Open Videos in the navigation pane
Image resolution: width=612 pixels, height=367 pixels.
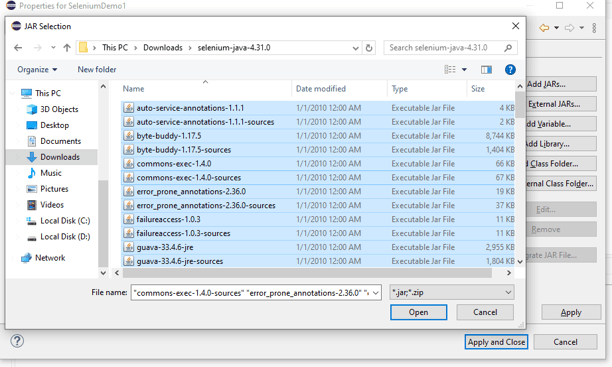[52, 205]
